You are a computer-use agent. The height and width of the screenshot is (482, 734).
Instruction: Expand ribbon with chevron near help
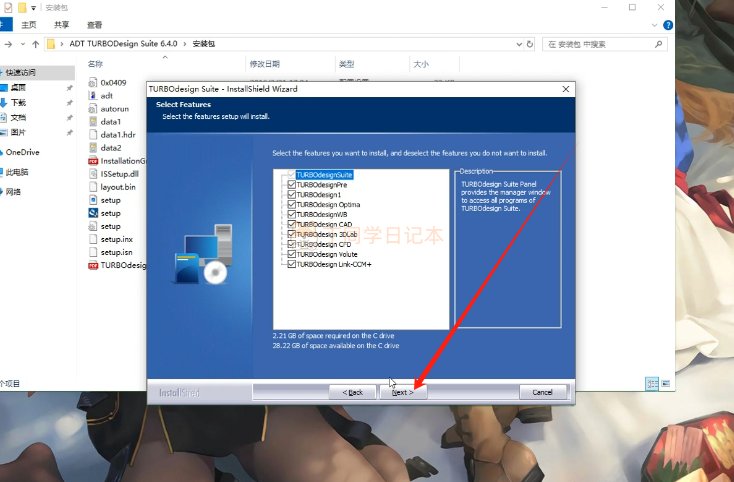pyautogui.click(x=654, y=25)
